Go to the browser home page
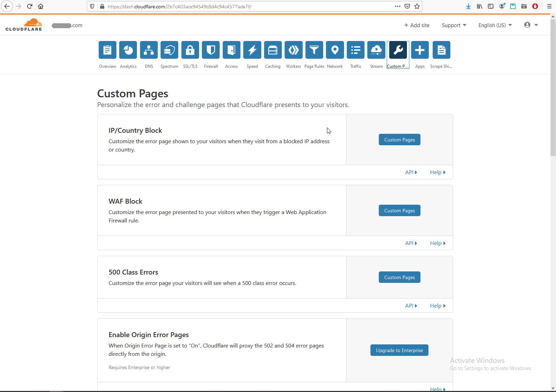 coord(41,6)
